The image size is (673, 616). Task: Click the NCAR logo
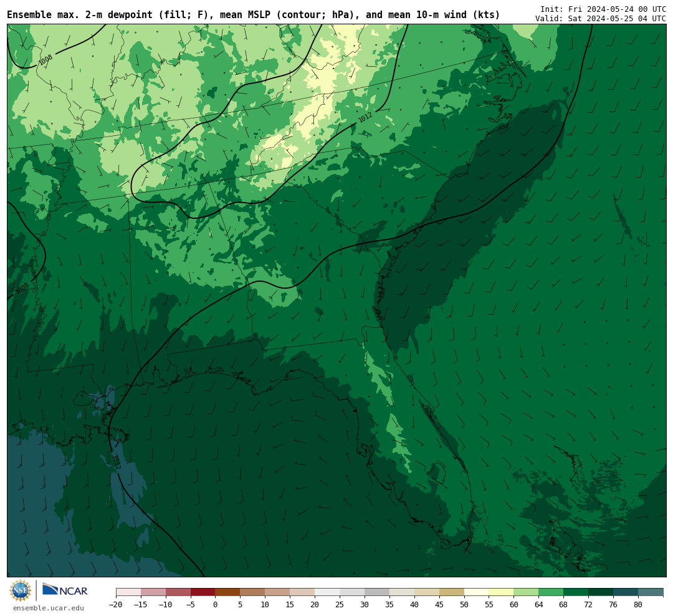pos(65,589)
